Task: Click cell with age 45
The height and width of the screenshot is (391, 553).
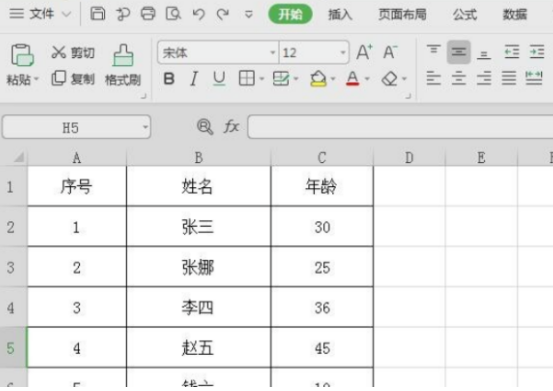Action: [322, 348]
